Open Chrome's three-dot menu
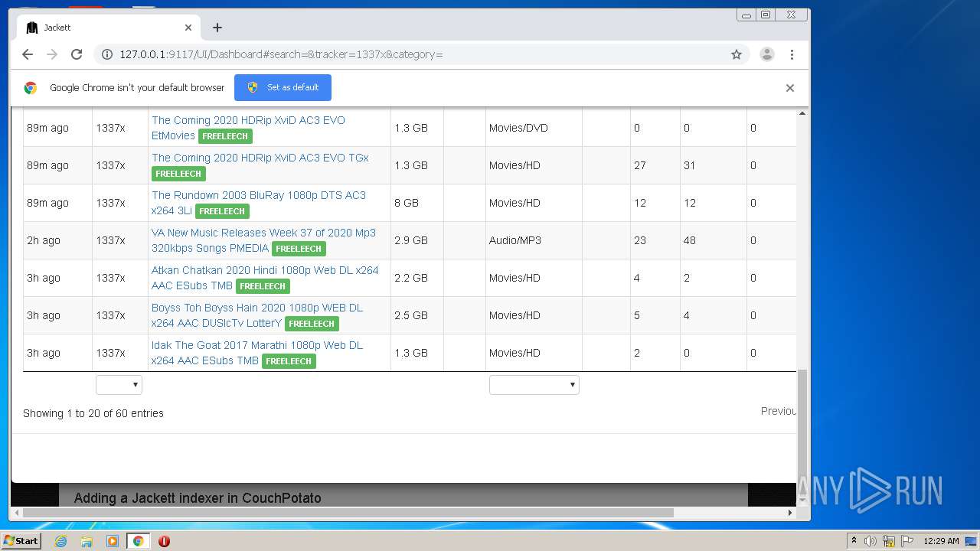 tap(792, 54)
